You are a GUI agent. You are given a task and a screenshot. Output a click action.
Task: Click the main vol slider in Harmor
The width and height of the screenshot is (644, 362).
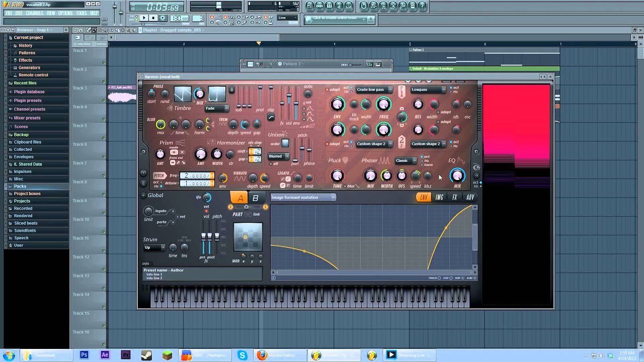tap(289, 104)
